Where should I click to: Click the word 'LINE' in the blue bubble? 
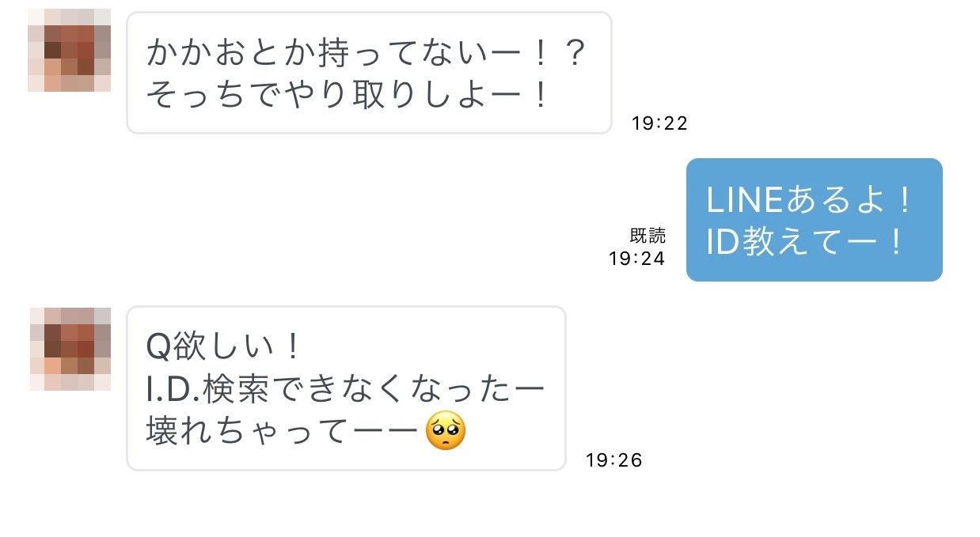point(743,201)
